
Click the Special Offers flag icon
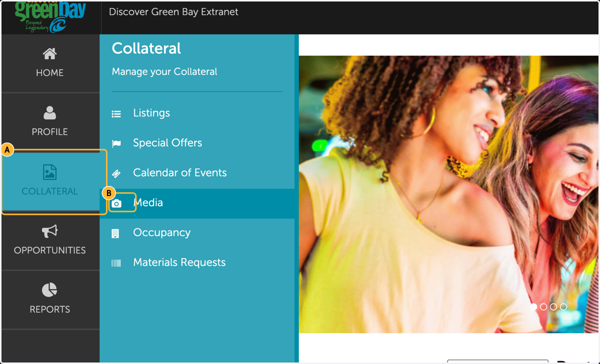[116, 144]
